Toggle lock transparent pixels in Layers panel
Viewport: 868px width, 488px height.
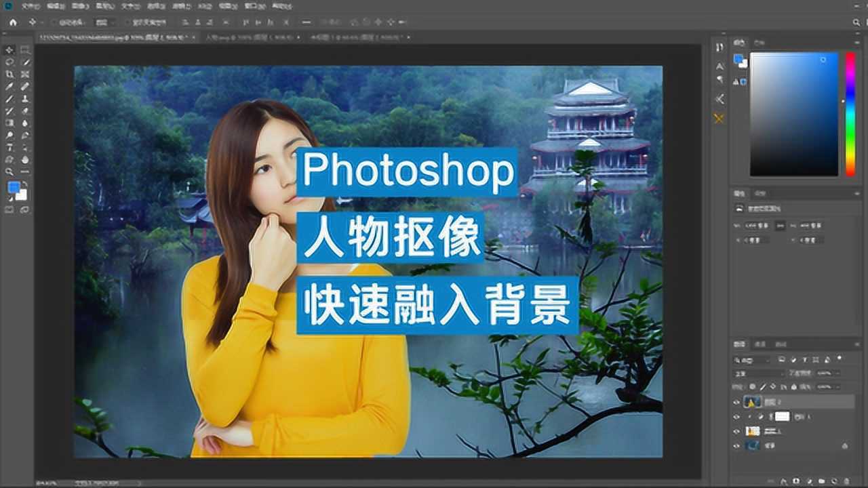coord(752,386)
